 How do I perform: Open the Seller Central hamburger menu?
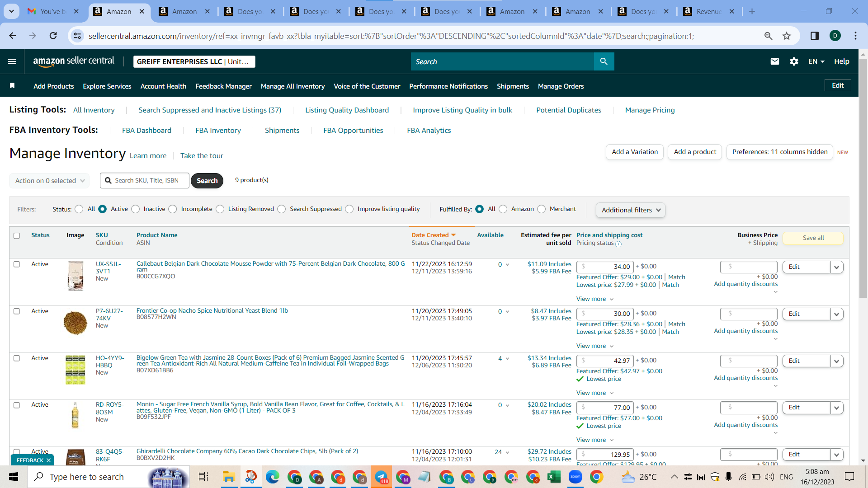[x=12, y=61]
